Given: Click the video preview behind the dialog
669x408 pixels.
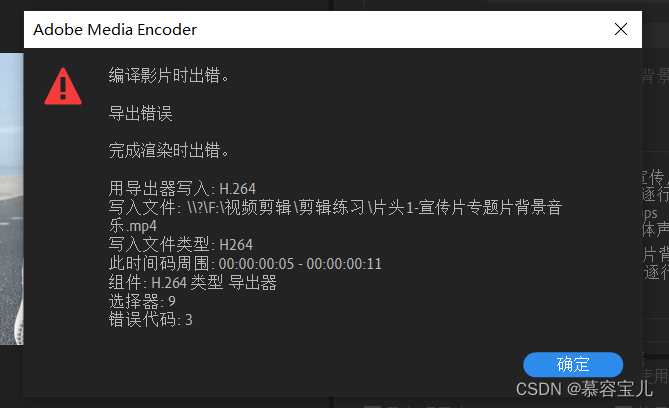Looking at the screenshot, I should click(x=12, y=198).
